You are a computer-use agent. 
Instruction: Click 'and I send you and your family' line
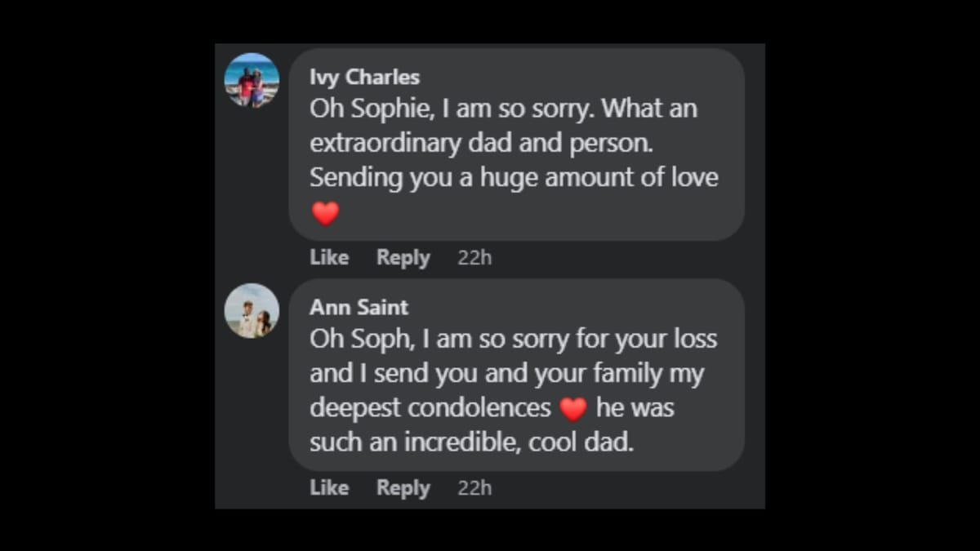click(506, 374)
